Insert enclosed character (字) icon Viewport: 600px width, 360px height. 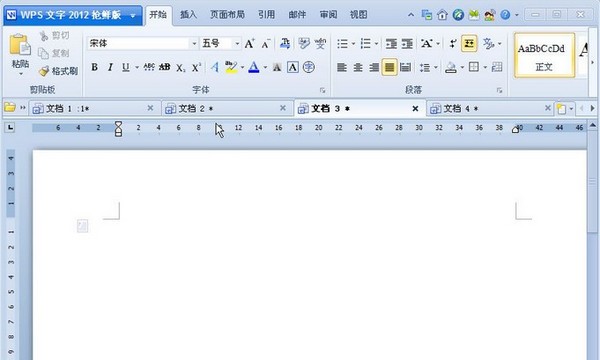click(309, 67)
